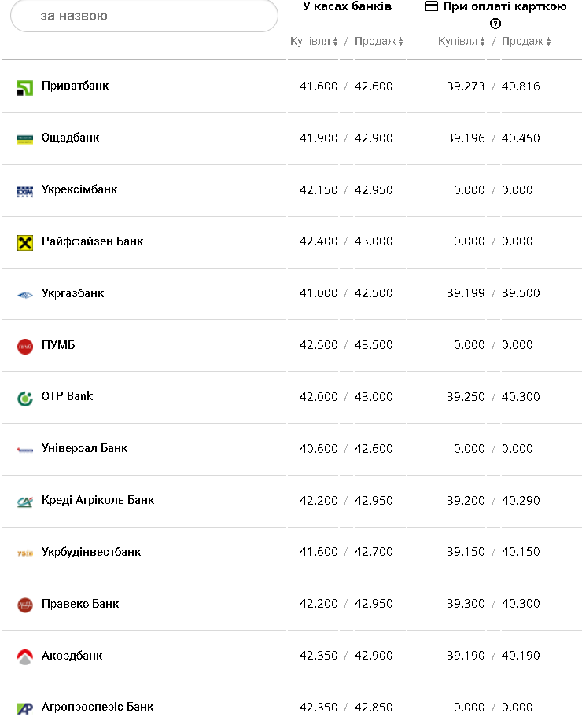Click the Акордбанк logo icon
Image resolution: width=582 pixels, height=728 pixels.
click(x=25, y=656)
